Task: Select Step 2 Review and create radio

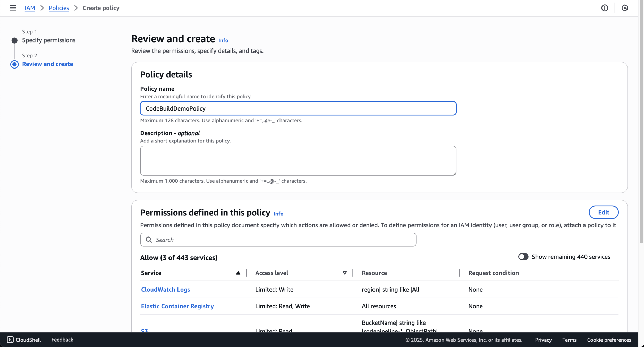Action: tap(14, 64)
